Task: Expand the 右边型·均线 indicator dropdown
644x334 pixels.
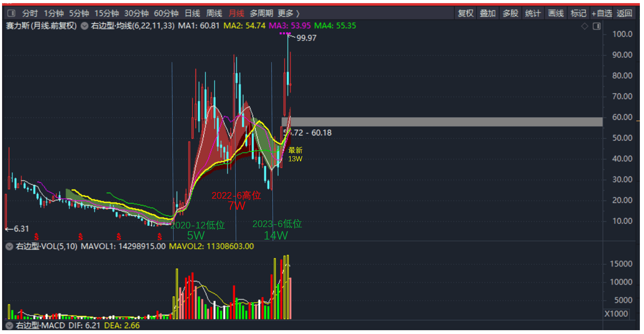Action: (85, 26)
